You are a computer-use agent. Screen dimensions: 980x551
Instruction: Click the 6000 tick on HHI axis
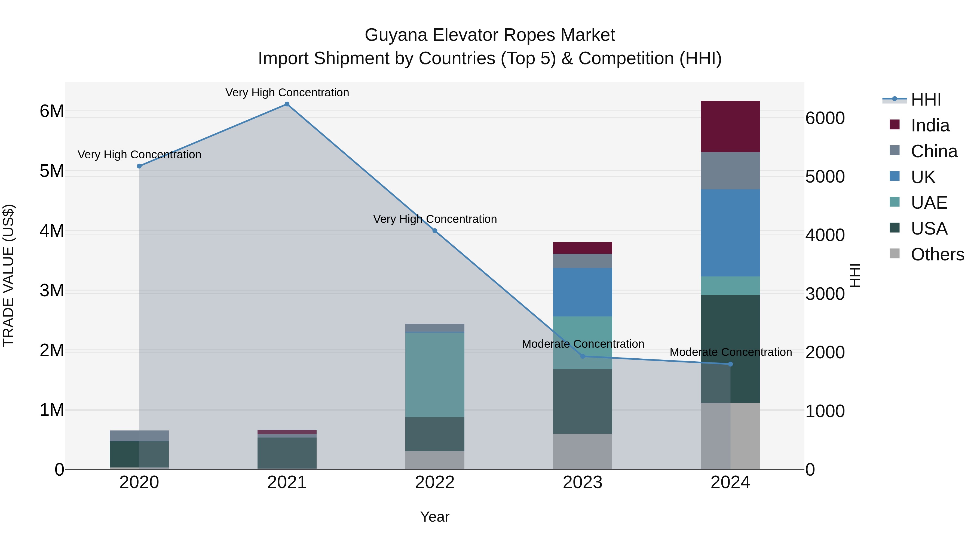[825, 118]
